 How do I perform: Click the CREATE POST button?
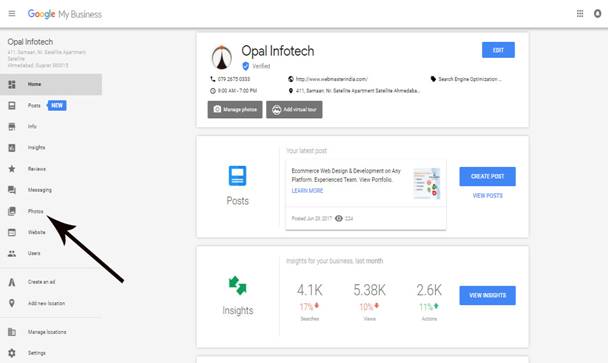point(487,176)
